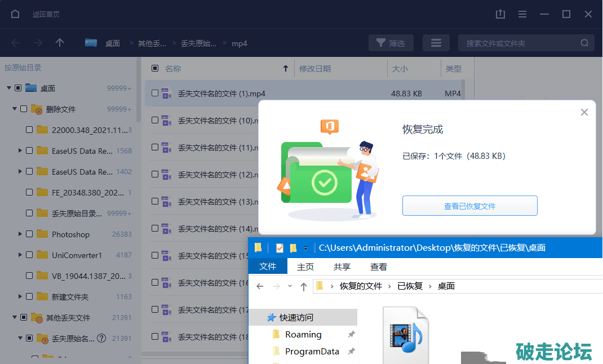603x364 pixels.
Task: Click the search magnifier icon
Action: (x=585, y=43)
